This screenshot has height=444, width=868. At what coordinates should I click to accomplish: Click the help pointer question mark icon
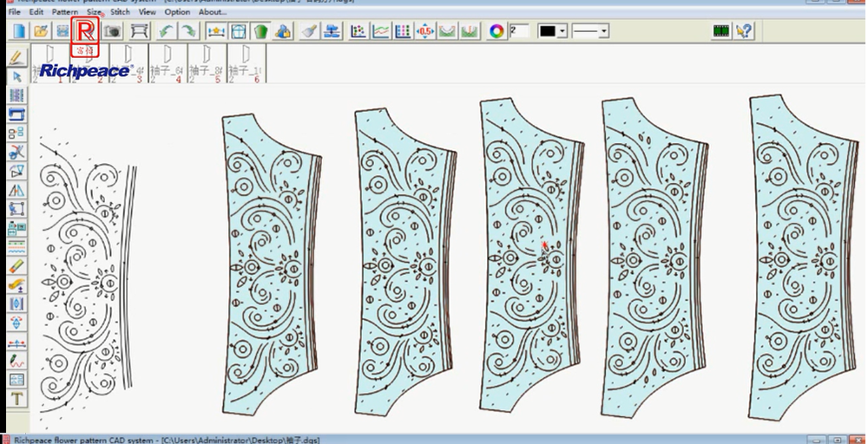coord(744,31)
